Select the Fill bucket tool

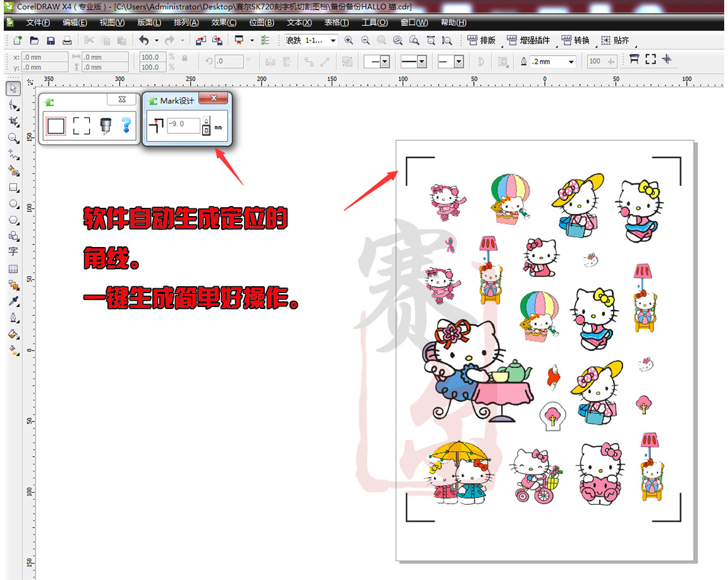(13, 334)
